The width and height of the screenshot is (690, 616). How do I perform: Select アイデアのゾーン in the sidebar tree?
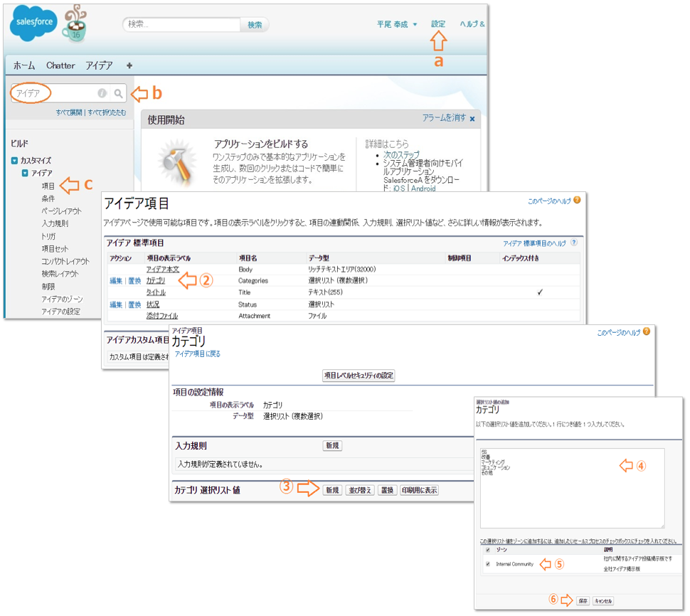point(62,299)
